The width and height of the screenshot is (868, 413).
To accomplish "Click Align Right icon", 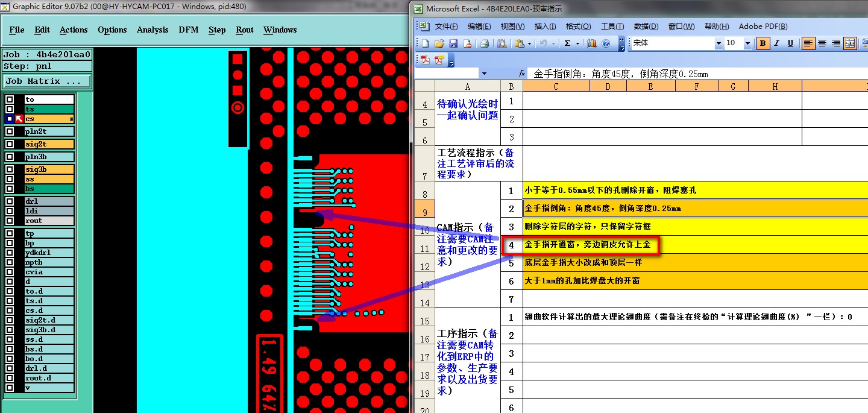I will click(x=836, y=43).
